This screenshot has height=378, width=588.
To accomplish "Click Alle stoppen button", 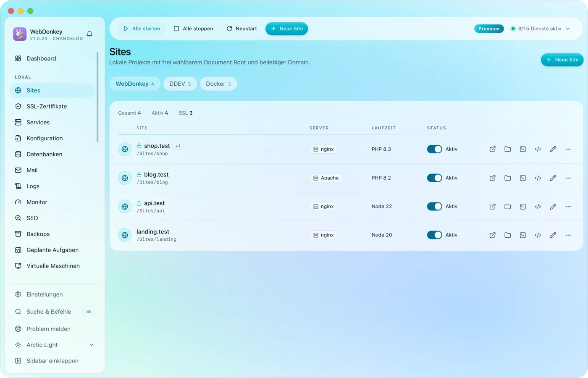I will (x=194, y=29).
